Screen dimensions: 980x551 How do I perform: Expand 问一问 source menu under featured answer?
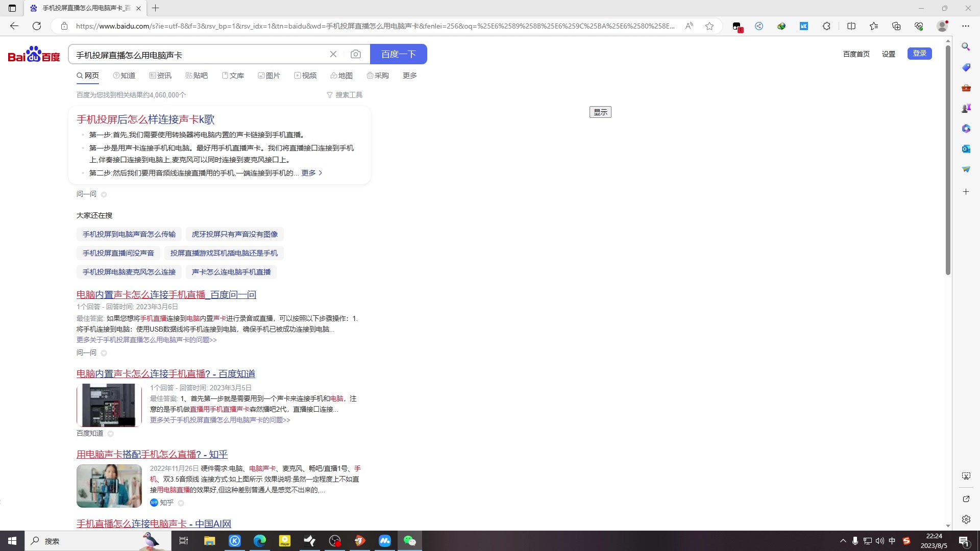pos(104,194)
